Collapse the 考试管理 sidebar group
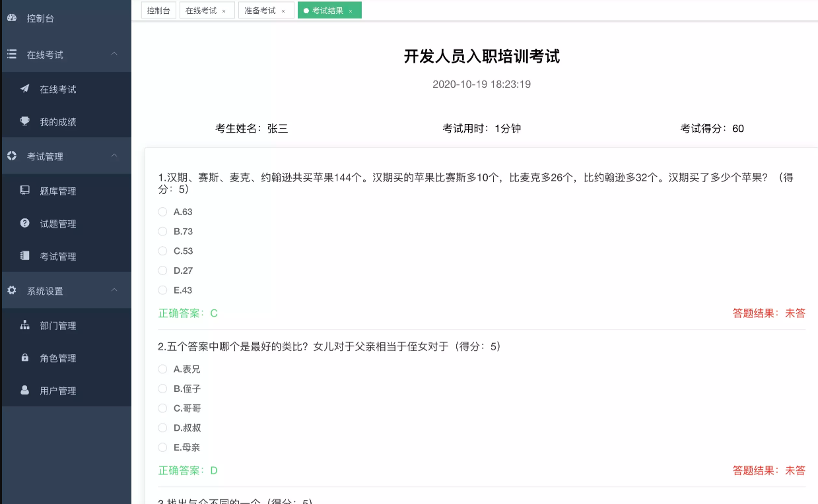The image size is (818, 504). pos(114,156)
